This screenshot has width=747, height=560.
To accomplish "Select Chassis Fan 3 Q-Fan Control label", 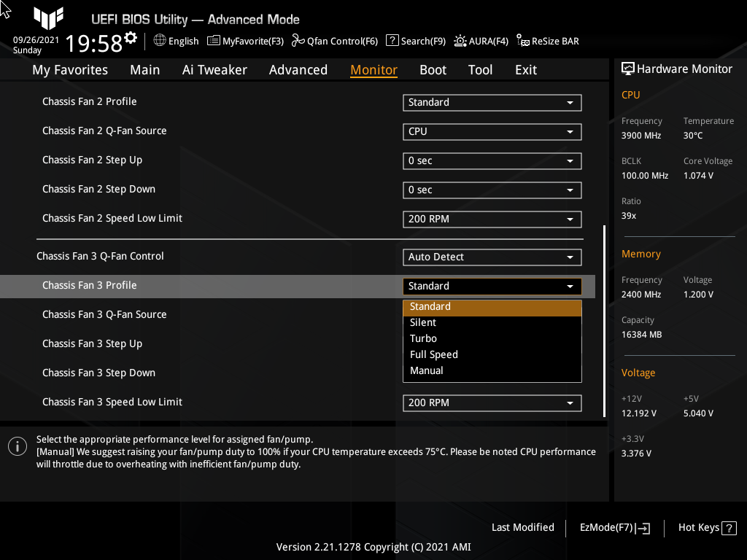I will (100, 256).
